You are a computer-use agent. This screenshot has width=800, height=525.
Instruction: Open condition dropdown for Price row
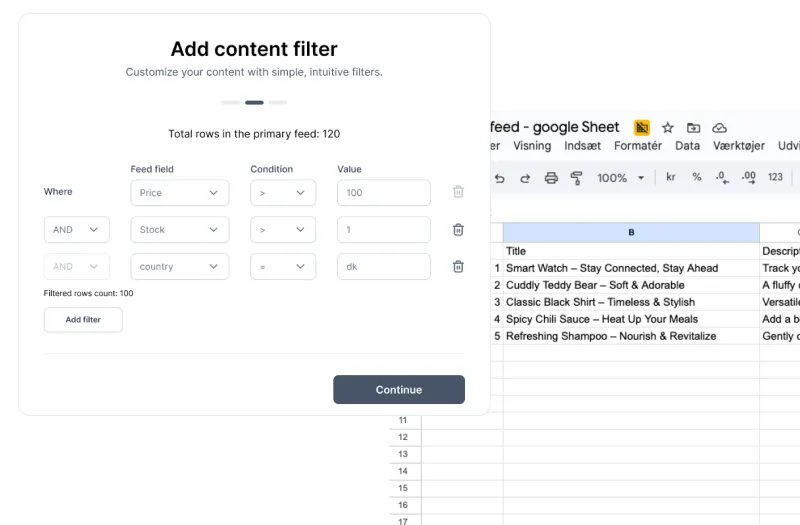283,193
